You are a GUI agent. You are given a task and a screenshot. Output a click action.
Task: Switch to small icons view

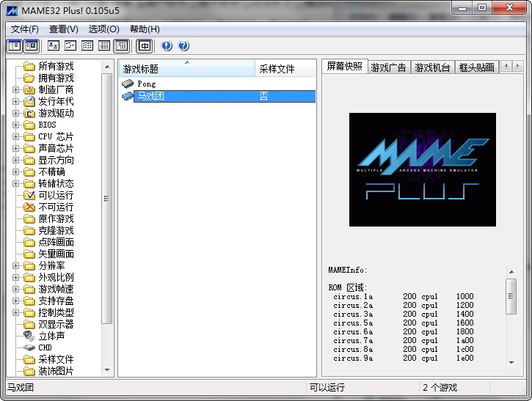pos(70,45)
